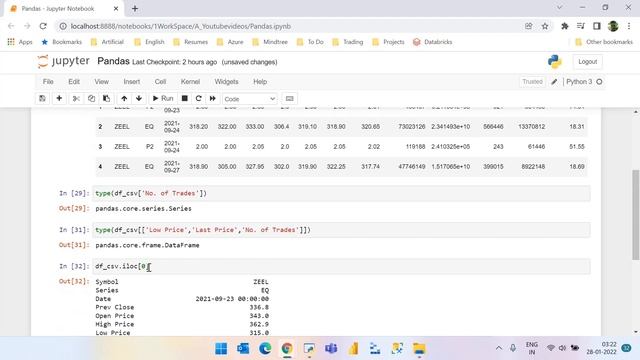Click the In [32] df_csv.iloc code cell
The height and width of the screenshot is (360, 640).
click(341, 267)
